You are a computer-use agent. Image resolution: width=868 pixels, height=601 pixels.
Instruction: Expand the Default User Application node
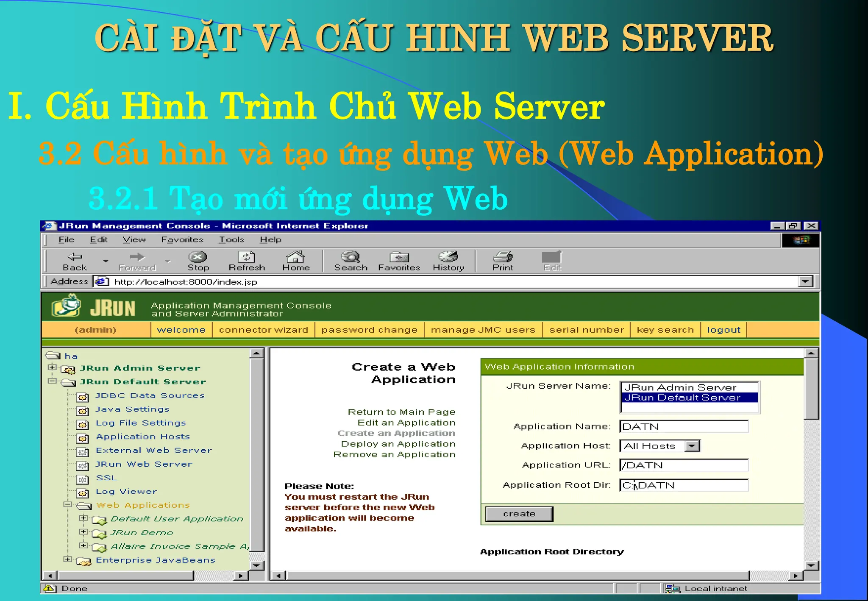(83, 518)
